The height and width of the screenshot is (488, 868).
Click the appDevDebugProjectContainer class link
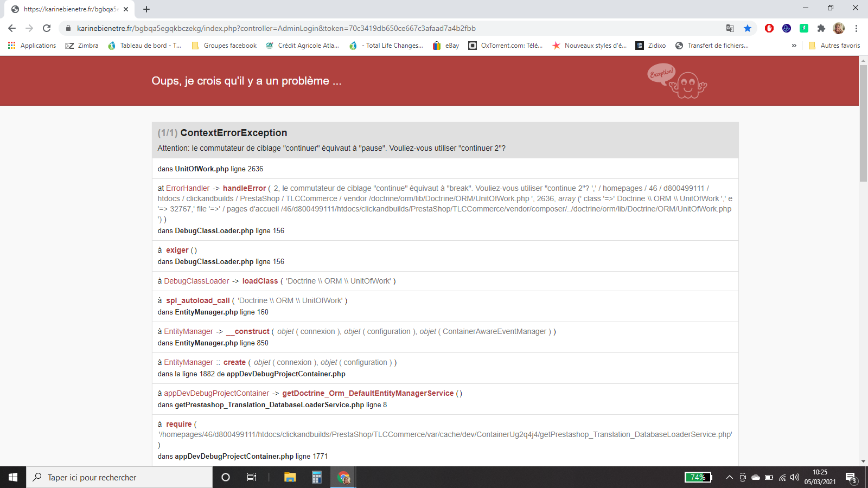tap(216, 393)
